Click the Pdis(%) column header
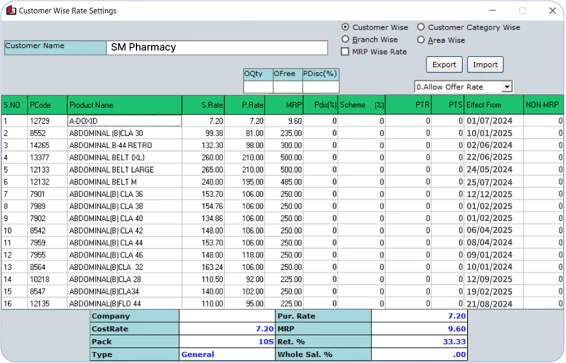 tap(321, 105)
